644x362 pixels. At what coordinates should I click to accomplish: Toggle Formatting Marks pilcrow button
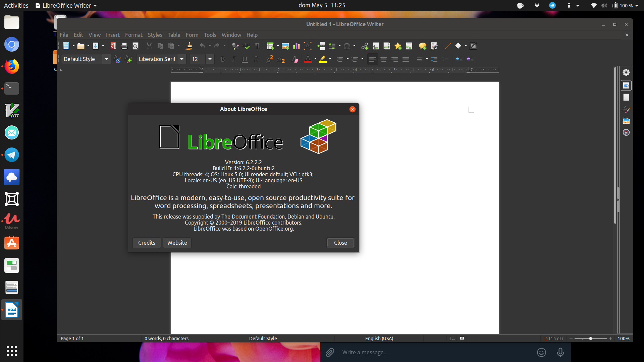257,46
